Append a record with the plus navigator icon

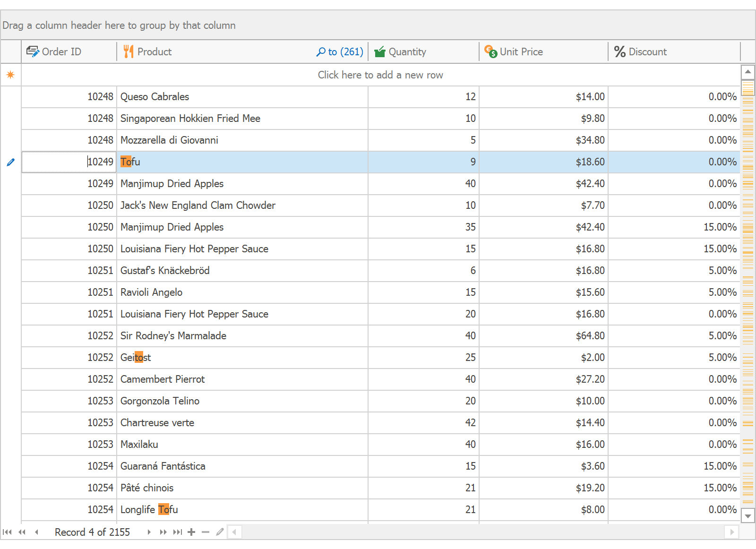pos(191,532)
